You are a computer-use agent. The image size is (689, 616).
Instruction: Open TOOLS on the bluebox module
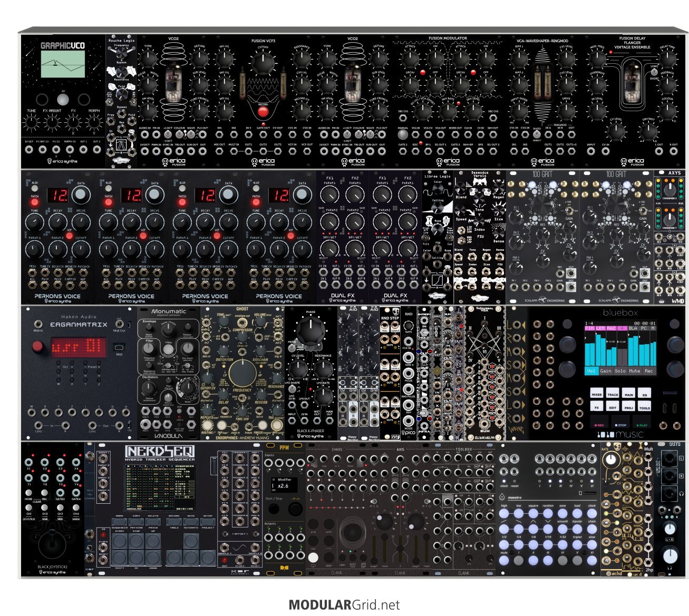[644, 406]
